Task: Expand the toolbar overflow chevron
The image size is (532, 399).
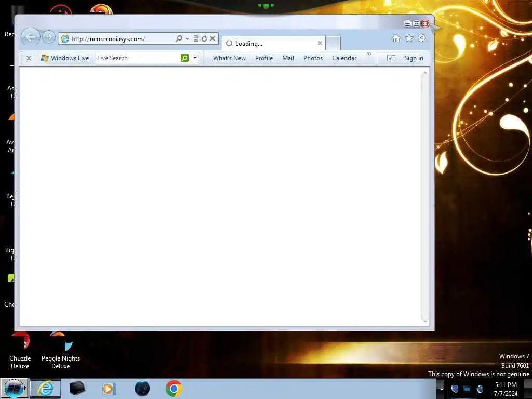Action: [369, 54]
